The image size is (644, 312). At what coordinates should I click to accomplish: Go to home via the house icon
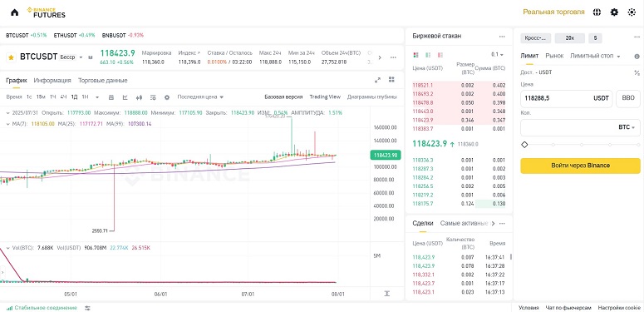[x=14, y=12]
